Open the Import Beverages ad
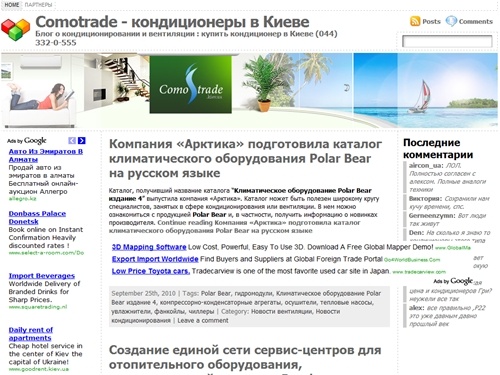500x375 pixels. pyautogui.click(x=42, y=276)
